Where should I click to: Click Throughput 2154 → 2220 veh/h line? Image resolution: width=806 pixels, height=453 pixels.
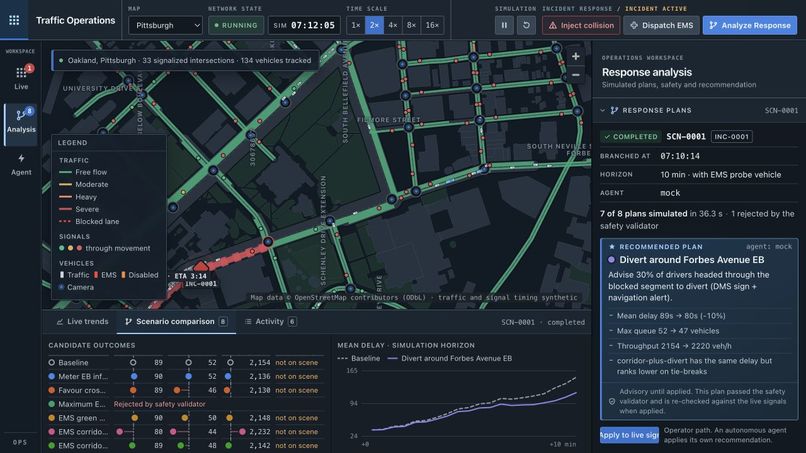click(674, 346)
